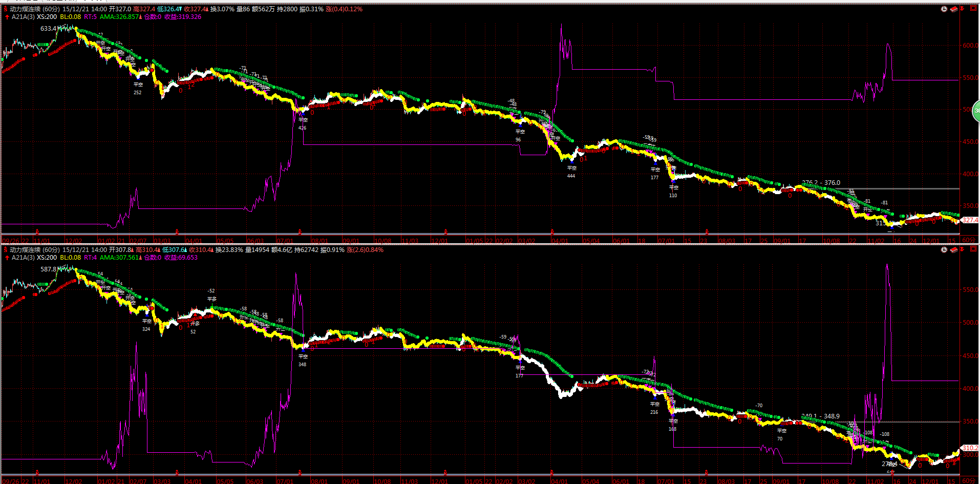Click the red chip icon in bottom chart

pyautogui.click(x=953, y=250)
